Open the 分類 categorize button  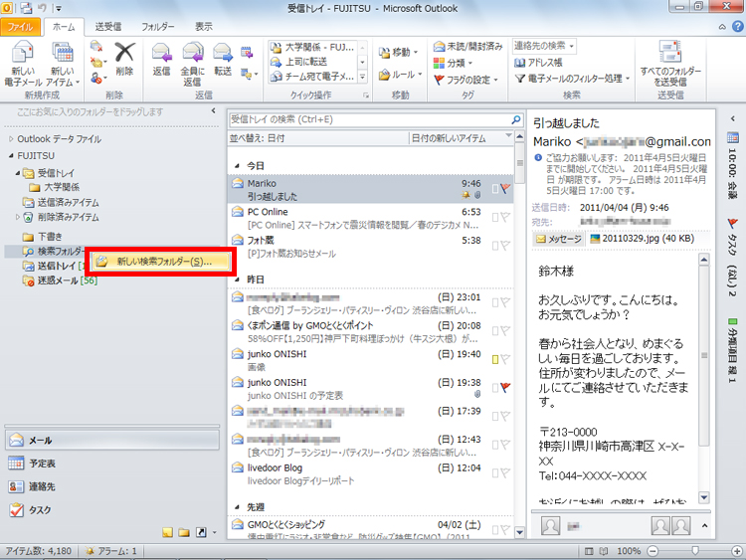(x=453, y=63)
